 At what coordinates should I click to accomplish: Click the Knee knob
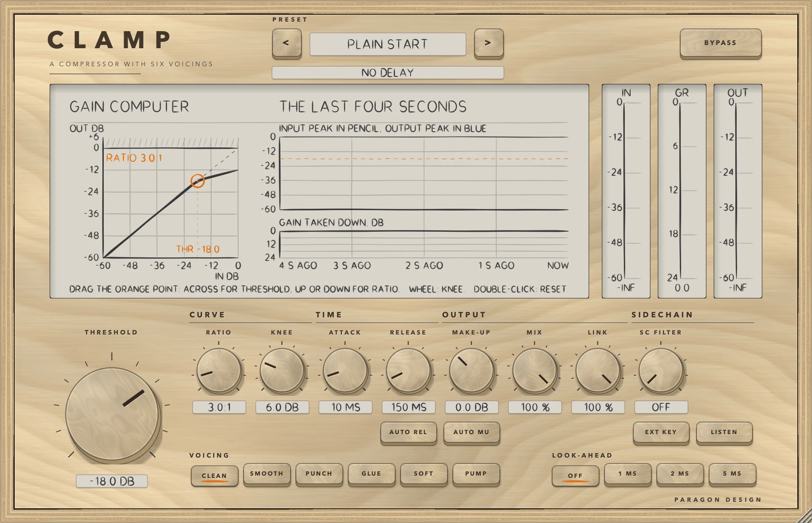[x=282, y=371]
